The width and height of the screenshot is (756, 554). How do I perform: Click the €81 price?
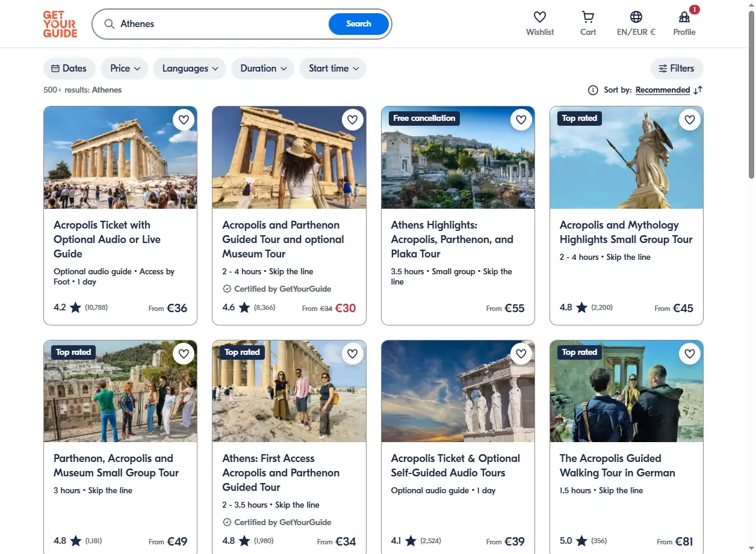(684, 541)
